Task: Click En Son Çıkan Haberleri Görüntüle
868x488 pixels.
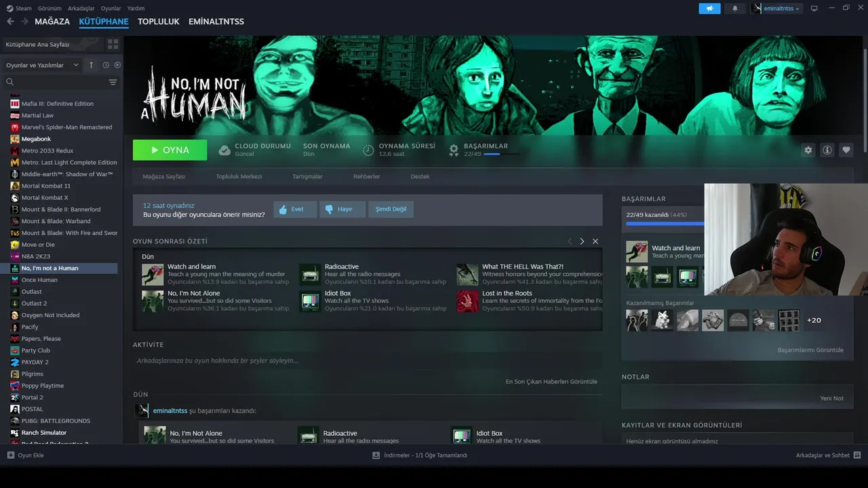Action: coord(551,382)
